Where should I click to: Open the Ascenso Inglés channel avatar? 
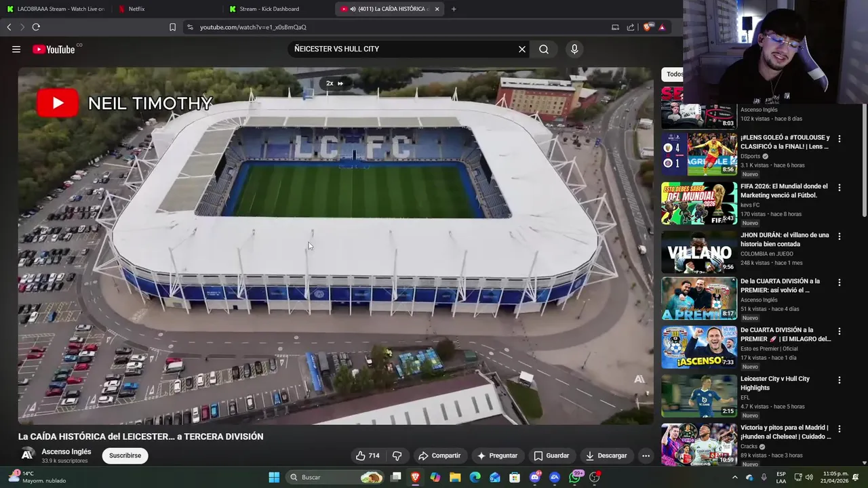click(x=28, y=455)
